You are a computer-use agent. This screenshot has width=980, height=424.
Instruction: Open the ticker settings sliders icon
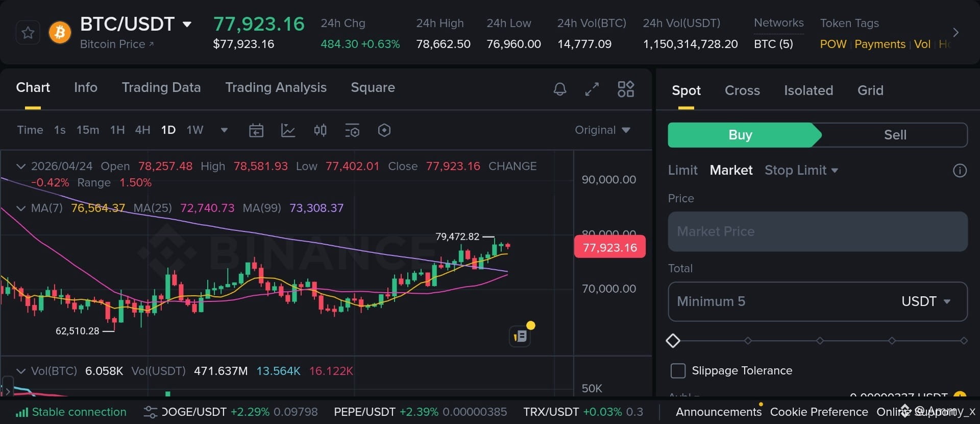[x=151, y=412]
